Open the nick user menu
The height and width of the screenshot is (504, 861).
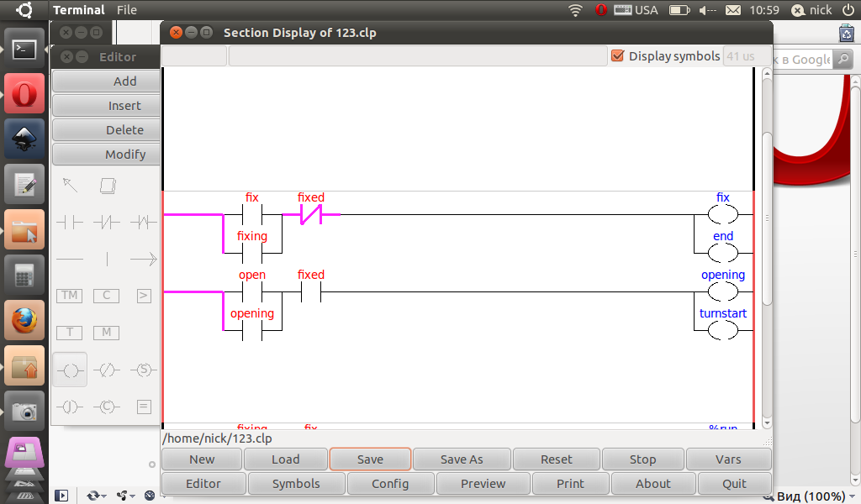pos(811,10)
